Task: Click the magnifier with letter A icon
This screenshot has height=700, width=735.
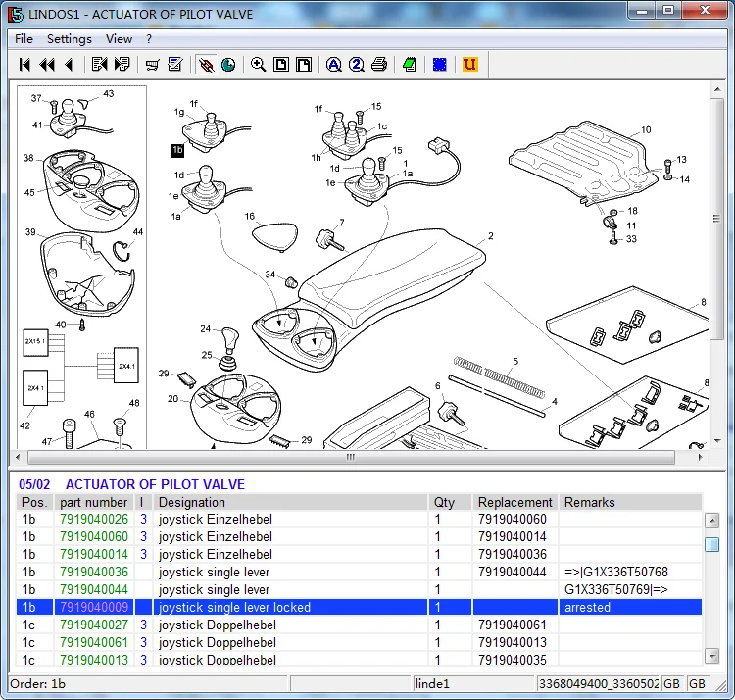Action: click(334, 65)
